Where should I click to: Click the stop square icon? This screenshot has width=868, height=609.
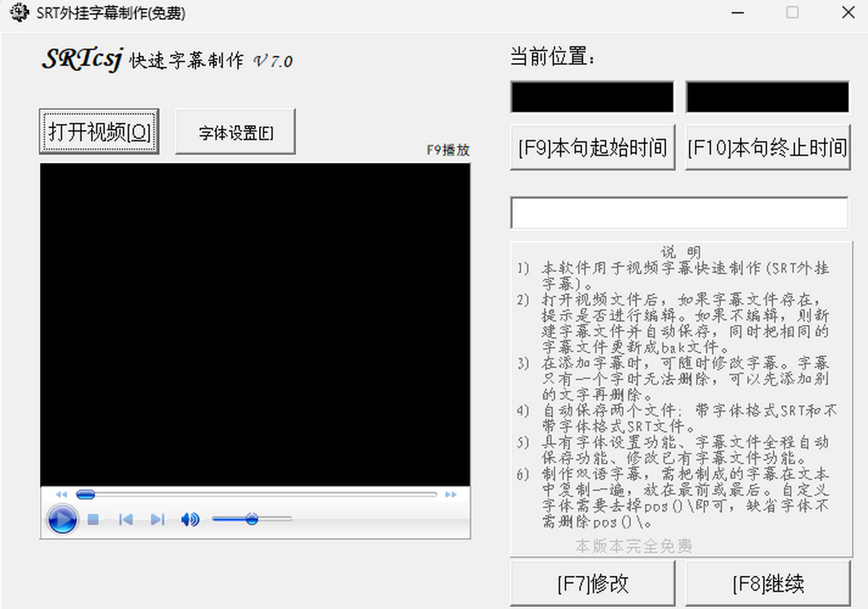[93, 519]
